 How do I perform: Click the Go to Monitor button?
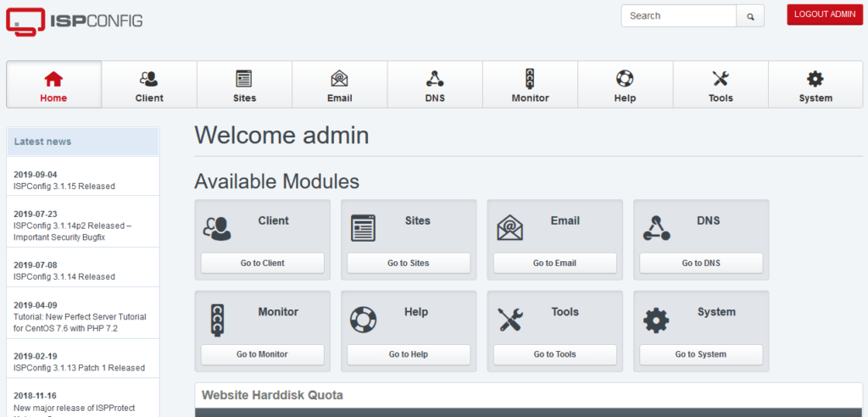263,354
